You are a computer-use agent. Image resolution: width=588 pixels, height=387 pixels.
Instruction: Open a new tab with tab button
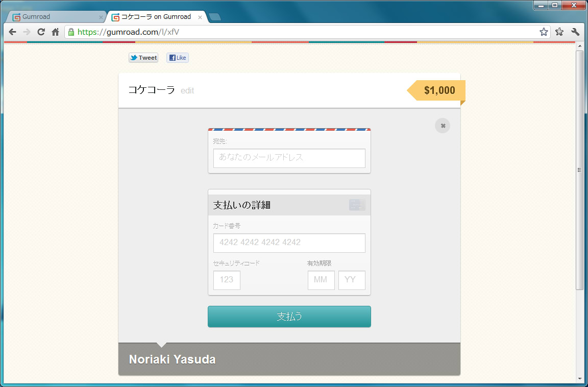point(214,17)
